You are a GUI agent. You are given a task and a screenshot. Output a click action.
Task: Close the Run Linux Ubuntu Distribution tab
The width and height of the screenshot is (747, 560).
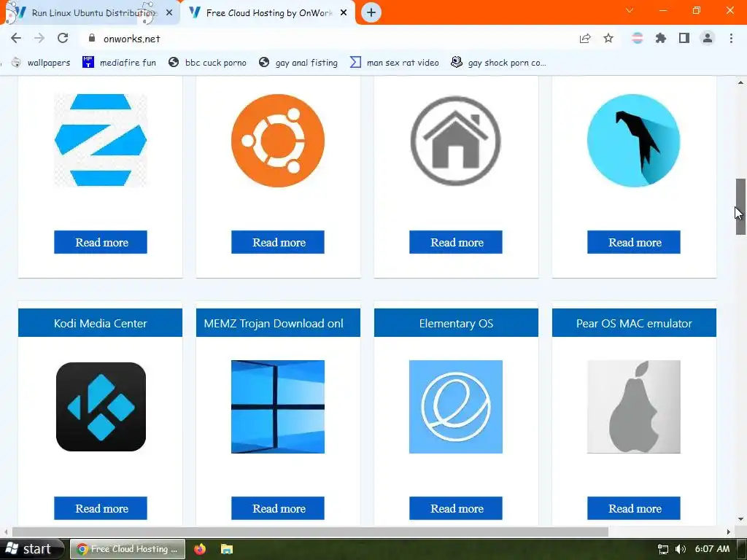[x=169, y=13]
